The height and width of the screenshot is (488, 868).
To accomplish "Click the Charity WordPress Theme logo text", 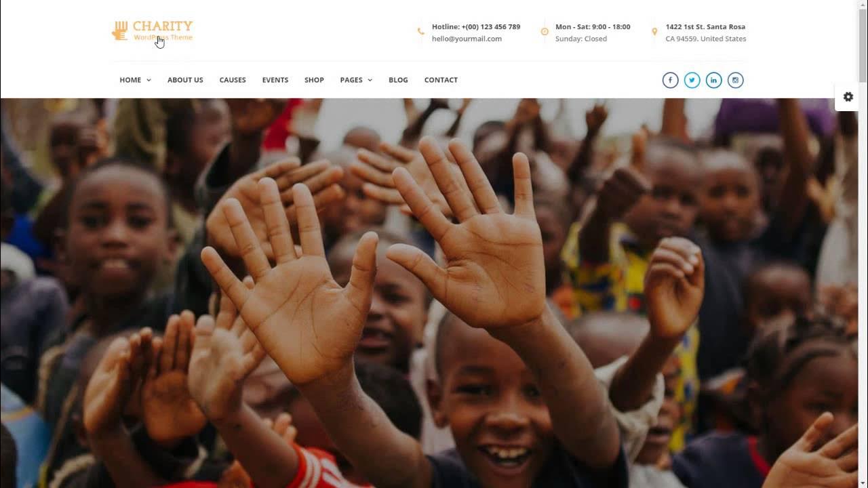I will point(163,30).
